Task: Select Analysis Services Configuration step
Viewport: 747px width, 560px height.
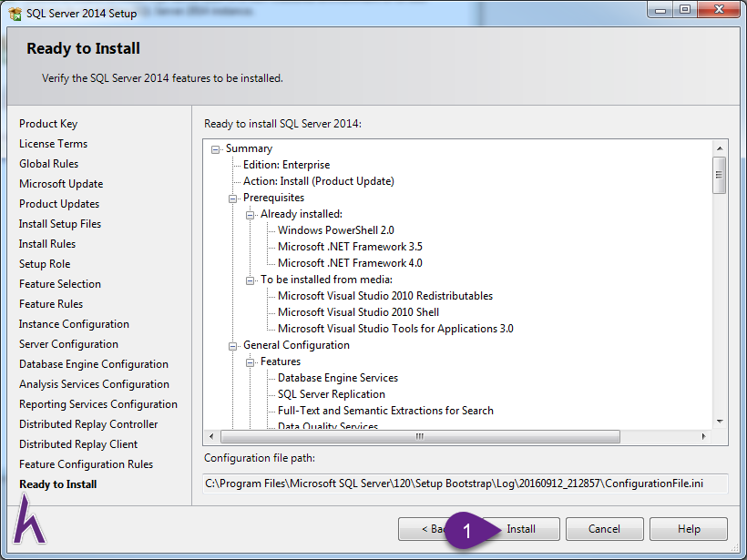Action: [94, 384]
